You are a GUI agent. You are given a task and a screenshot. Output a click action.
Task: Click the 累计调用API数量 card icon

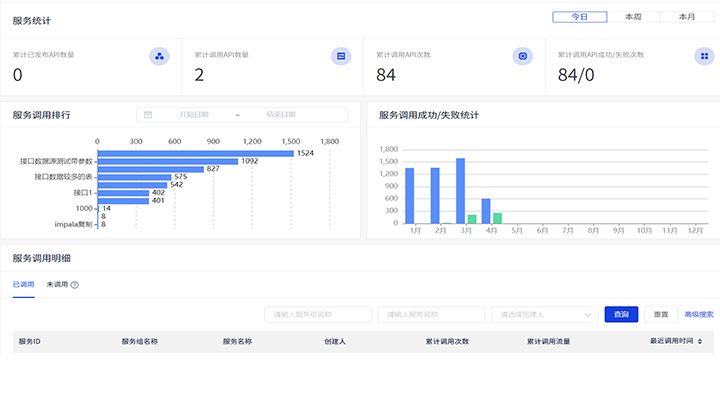341,56
